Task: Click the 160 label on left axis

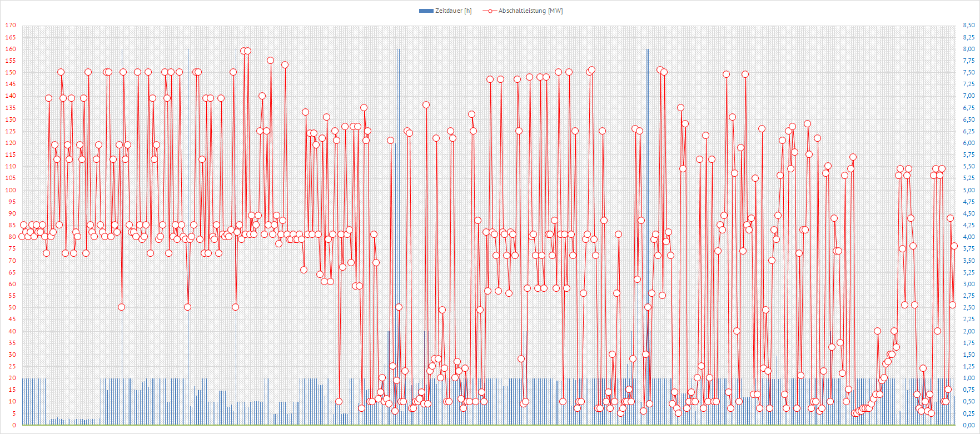Action: coord(11,49)
